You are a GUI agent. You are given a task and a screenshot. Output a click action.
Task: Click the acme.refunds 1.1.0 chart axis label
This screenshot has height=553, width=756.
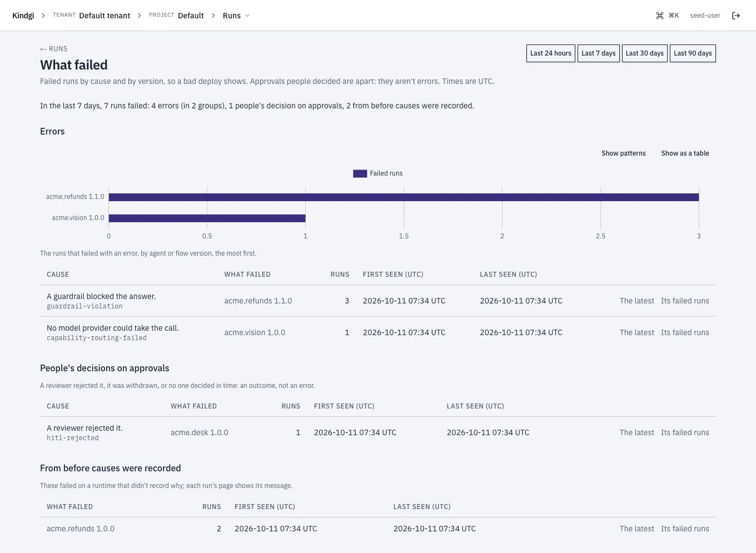[x=75, y=197]
